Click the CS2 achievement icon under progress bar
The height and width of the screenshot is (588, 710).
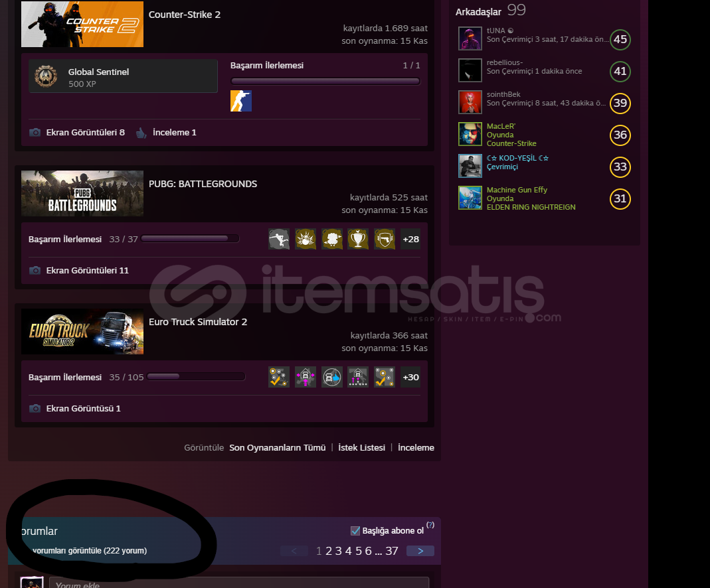coord(241,101)
